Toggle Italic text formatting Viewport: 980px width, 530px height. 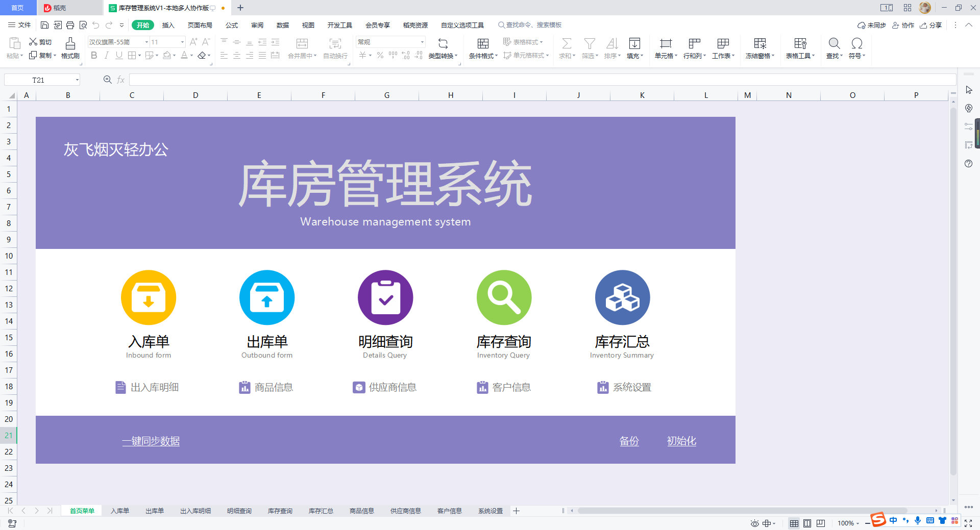[106, 56]
